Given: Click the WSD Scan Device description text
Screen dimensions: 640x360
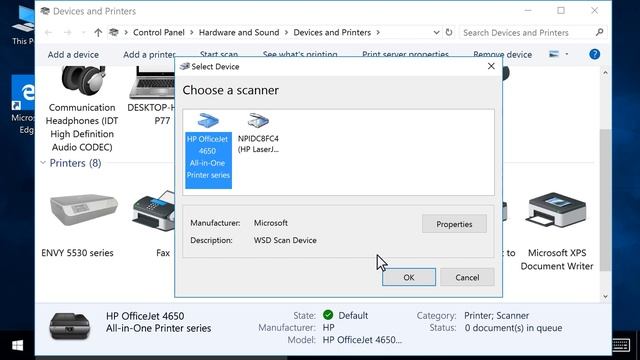Looking at the screenshot, I should [285, 240].
